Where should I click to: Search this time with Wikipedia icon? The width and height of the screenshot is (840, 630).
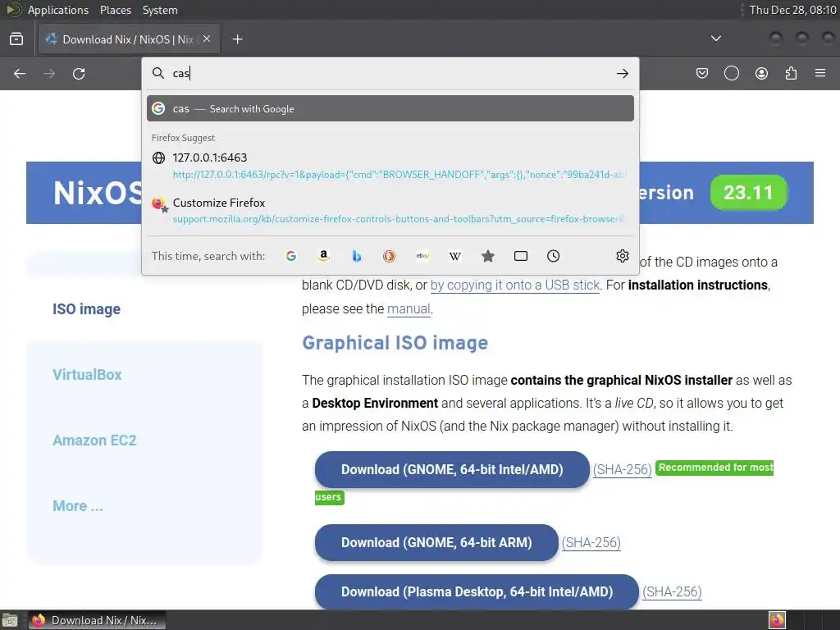[x=454, y=256]
